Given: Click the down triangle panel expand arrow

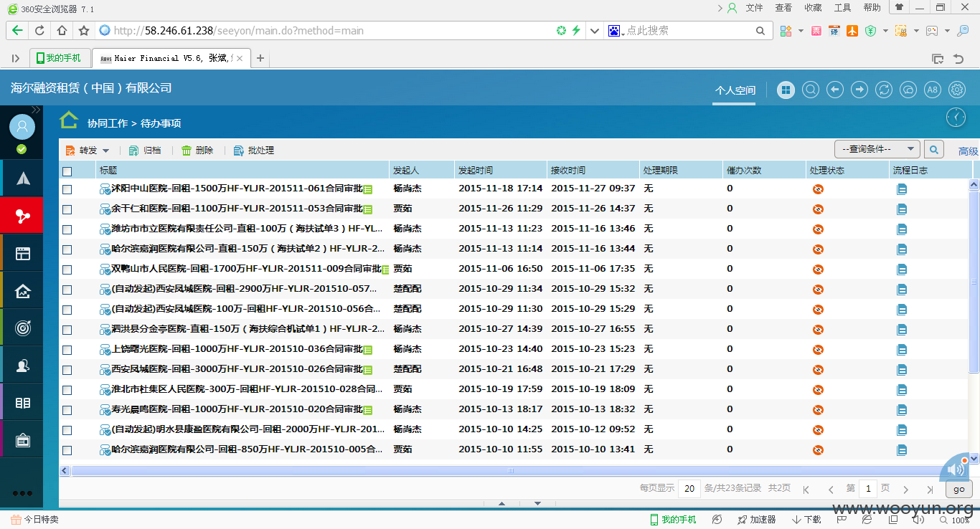Looking at the screenshot, I should coord(538,503).
